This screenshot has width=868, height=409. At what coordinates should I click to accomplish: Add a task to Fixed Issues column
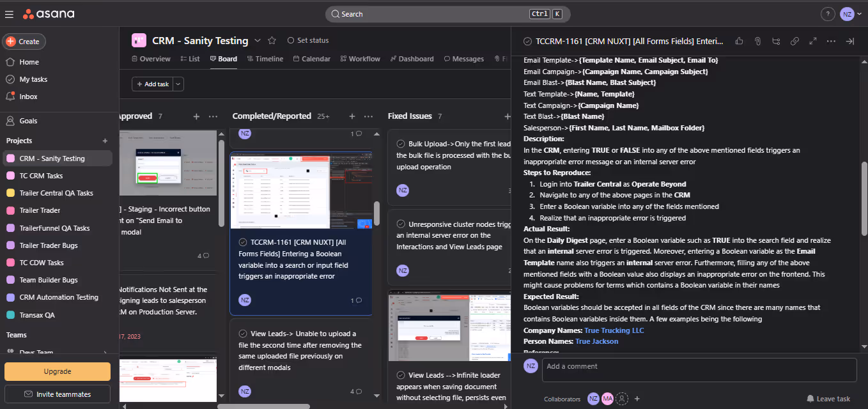coord(508,116)
